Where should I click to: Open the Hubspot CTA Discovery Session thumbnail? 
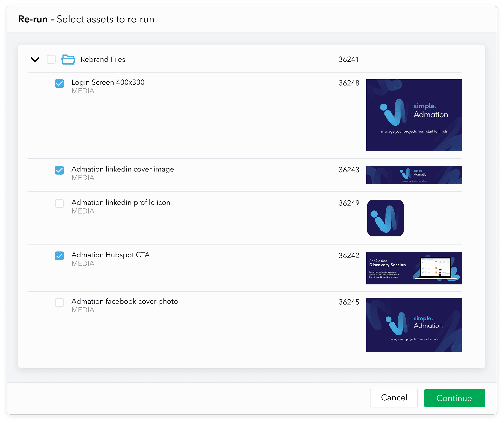click(x=414, y=268)
